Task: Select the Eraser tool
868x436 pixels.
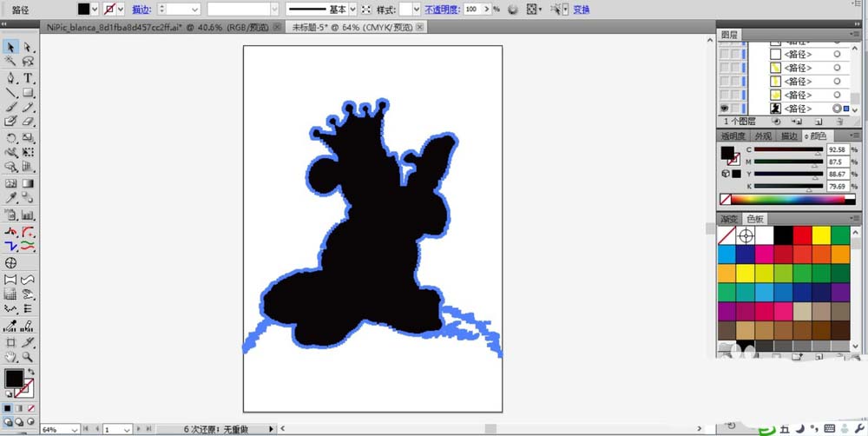Action: pyautogui.click(x=28, y=122)
